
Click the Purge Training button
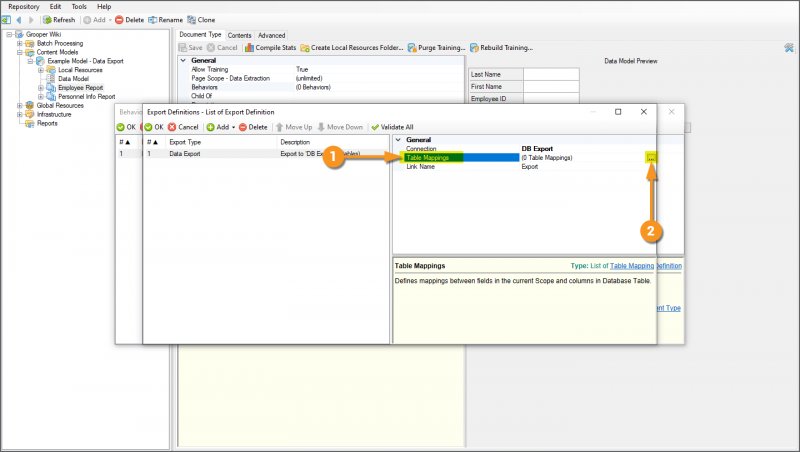click(x=436, y=47)
